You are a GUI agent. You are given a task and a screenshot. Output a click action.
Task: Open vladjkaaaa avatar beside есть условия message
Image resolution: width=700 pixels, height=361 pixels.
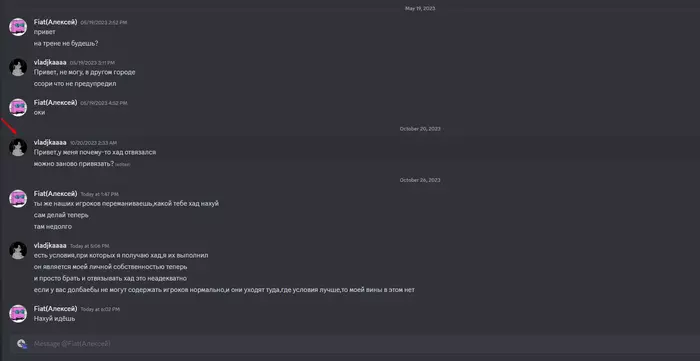[x=18, y=250]
